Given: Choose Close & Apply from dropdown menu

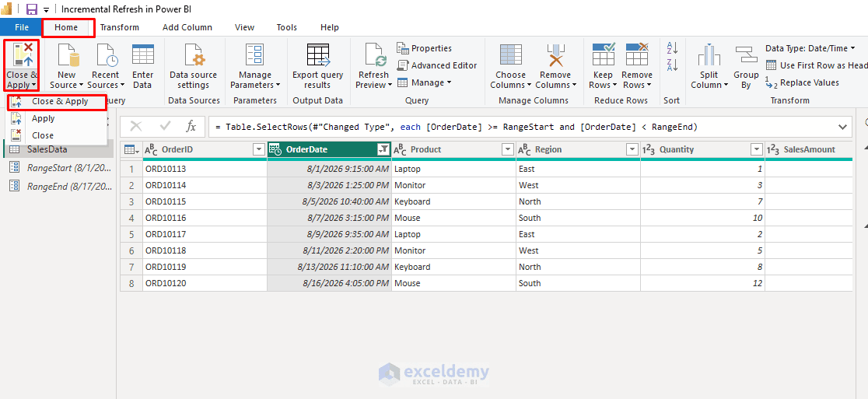Looking at the screenshot, I should (x=56, y=102).
